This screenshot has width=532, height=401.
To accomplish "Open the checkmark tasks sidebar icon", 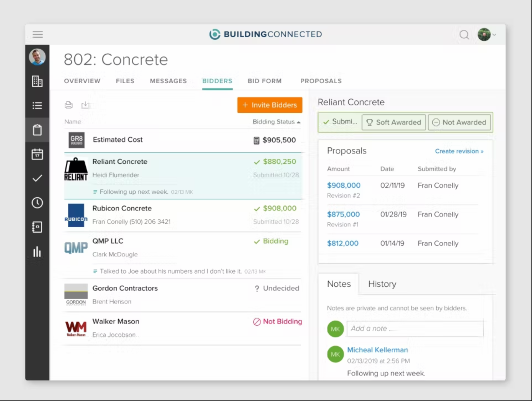I will click(x=37, y=178).
